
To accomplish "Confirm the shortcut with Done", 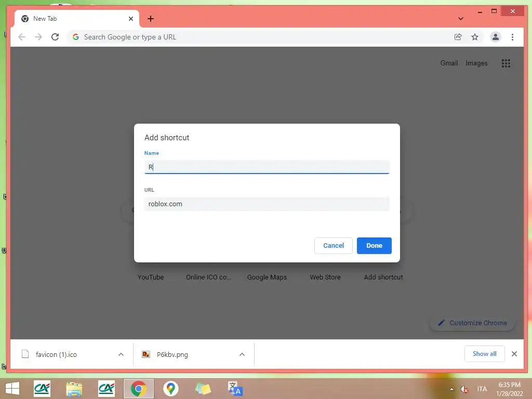I will click(x=374, y=246).
